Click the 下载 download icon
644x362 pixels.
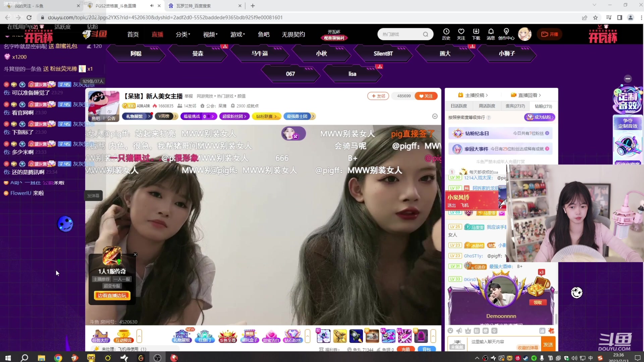pos(476,34)
